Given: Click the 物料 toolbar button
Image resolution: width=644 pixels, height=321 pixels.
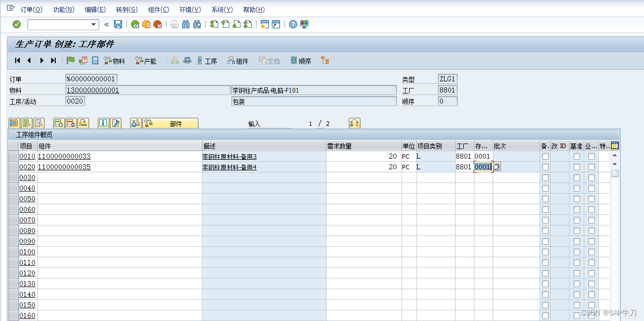Looking at the screenshot, I should point(114,61).
